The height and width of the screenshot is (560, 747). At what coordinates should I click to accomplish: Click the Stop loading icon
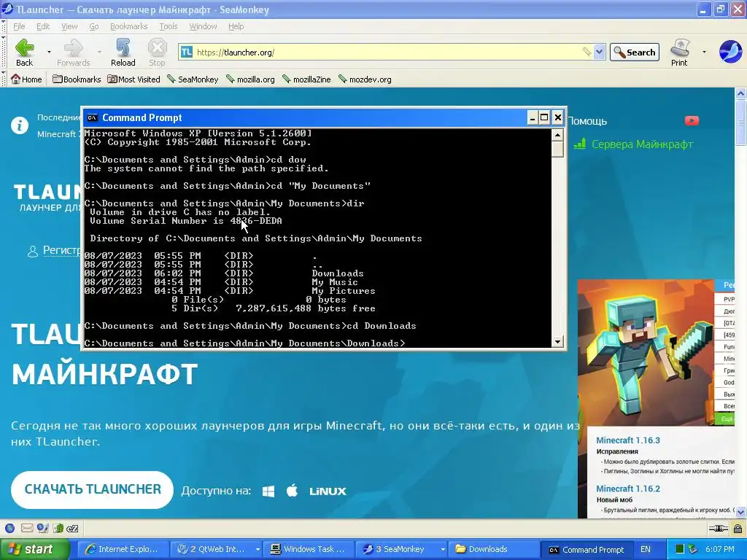[x=157, y=48]
